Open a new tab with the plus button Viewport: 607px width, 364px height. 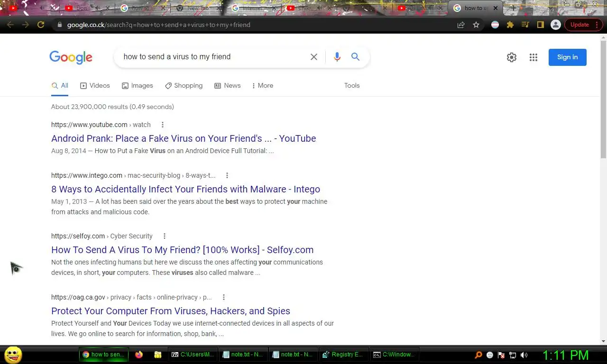tap(513, 8)
